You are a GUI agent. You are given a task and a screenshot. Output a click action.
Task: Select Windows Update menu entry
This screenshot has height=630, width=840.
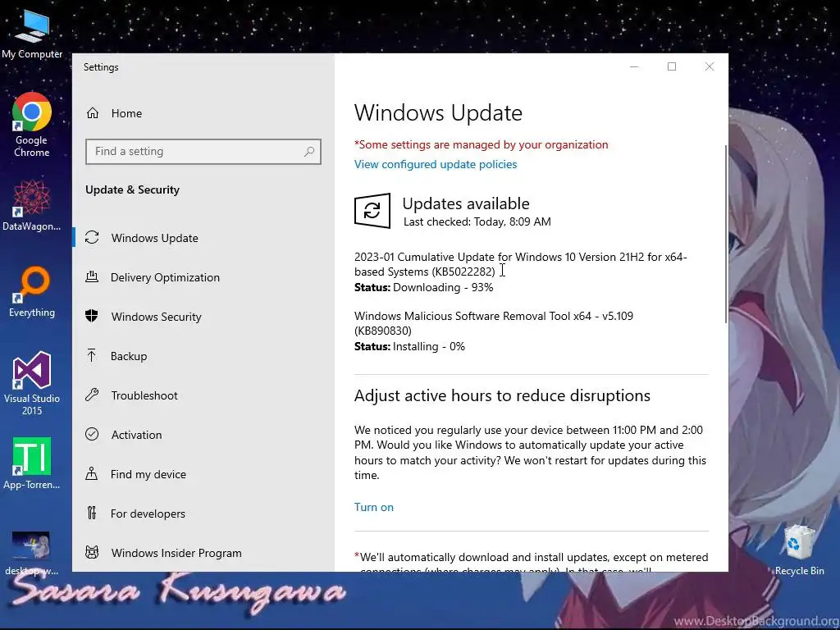pyautogui.click(x=203, y=238)
